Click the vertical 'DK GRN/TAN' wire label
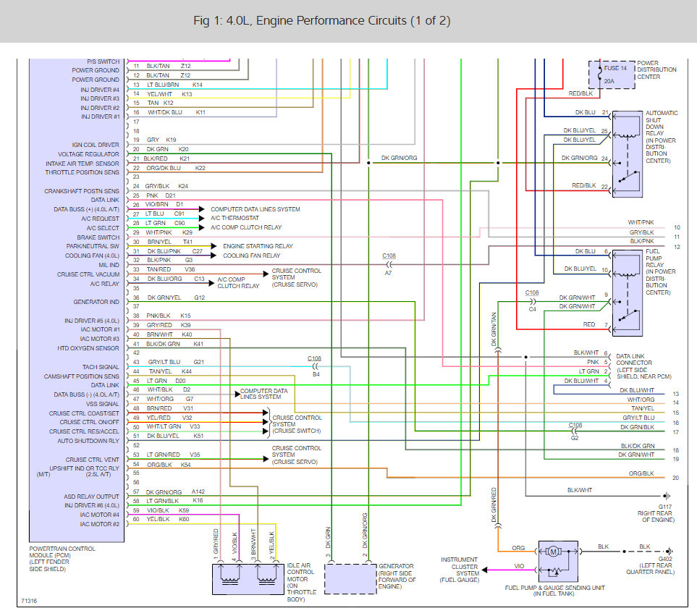 click(x=494, y=329)
